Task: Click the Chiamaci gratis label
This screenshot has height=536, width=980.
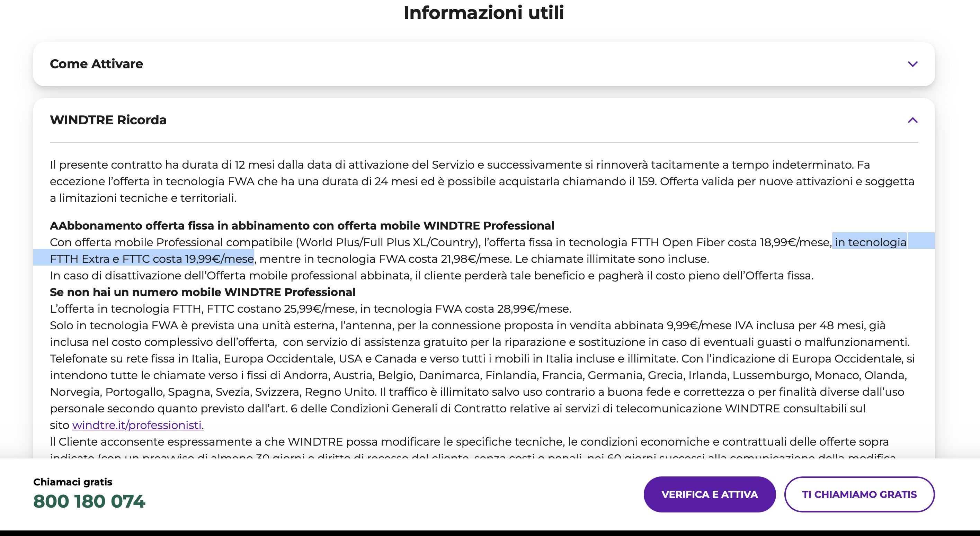Action: [73, 482]
